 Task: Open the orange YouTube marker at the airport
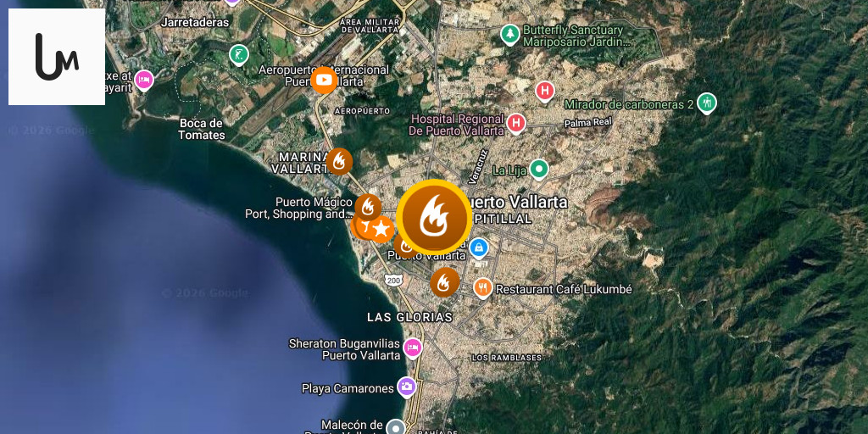[x=324, y=81]
